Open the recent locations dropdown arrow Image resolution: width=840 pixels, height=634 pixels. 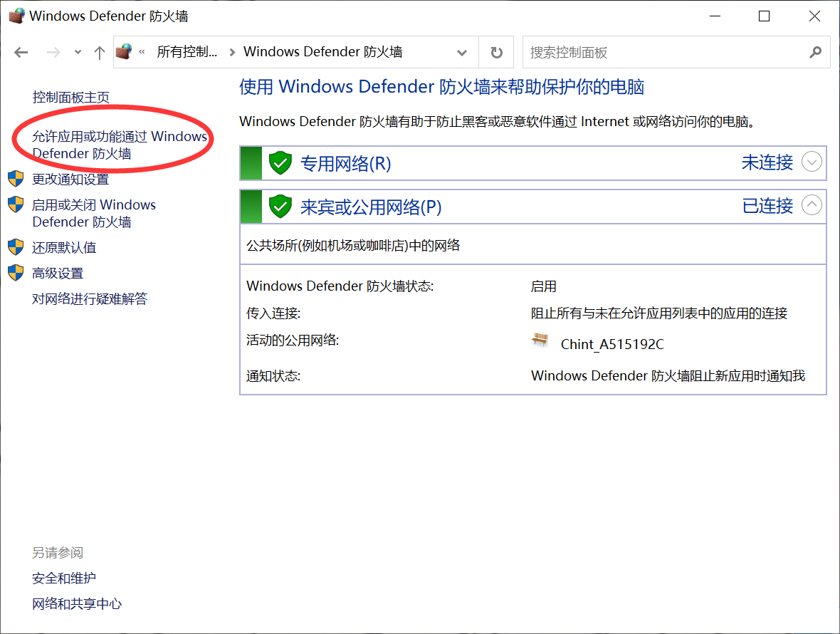[x=78, y=53]
